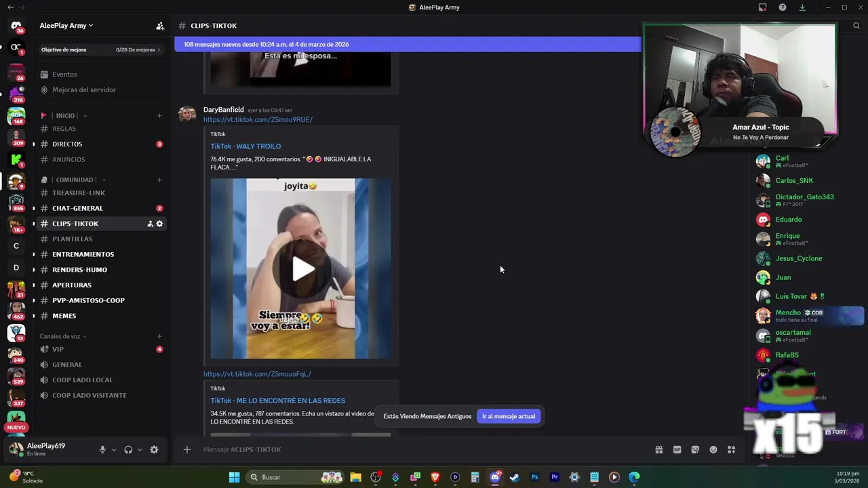
Task: Open member Dictador_Gato343 in member list
Action: (x=804, y=200)
